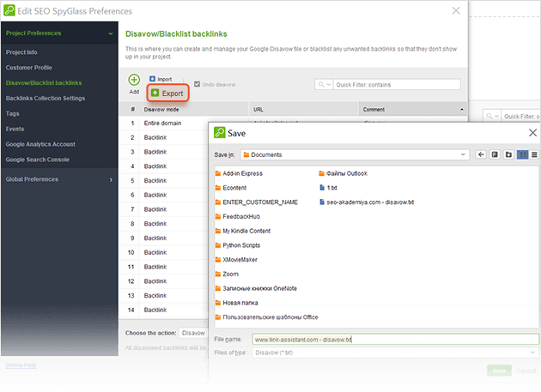Click the Export button
The height and width of the screenshot is (392, 541).
coord(167,93)
